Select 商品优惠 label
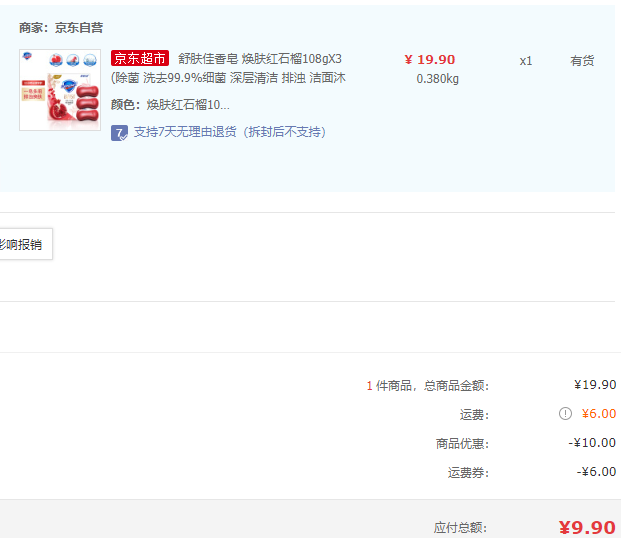The width and height of the screenshot is (621, 538). 462,444
